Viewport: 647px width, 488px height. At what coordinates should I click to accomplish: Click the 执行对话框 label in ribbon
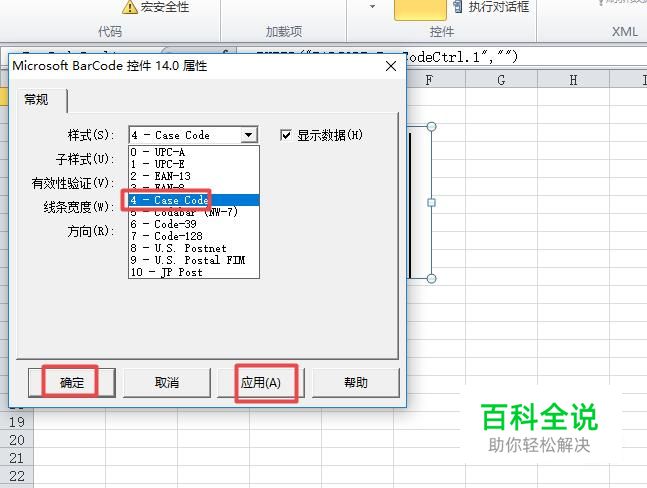pos(498,6)
